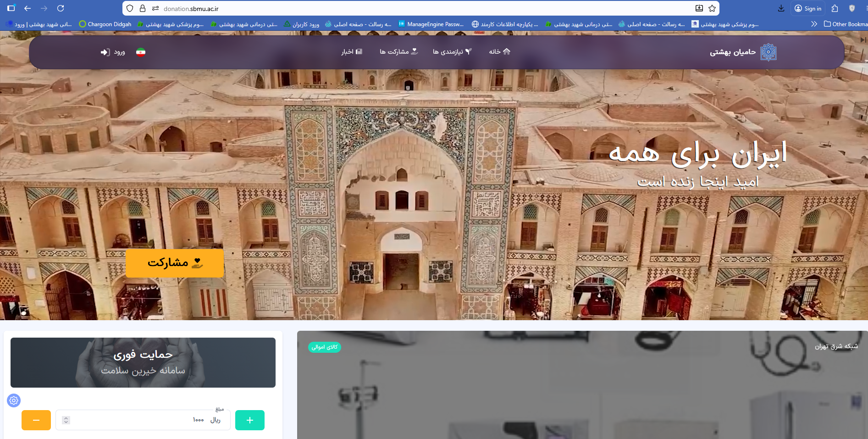Screen dimensions: 868x439
Task: Click the ورود login link
Action: [x=113, y=52]
